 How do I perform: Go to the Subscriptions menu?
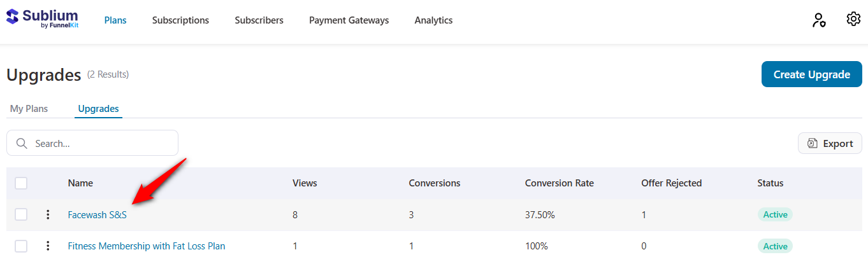180,20
